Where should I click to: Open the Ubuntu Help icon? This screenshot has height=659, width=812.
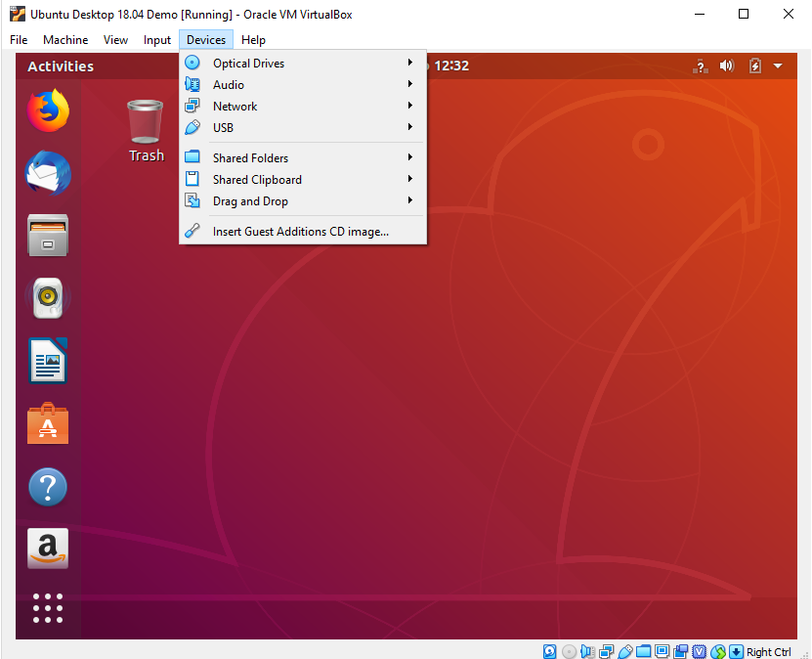[x=48, y=487]
